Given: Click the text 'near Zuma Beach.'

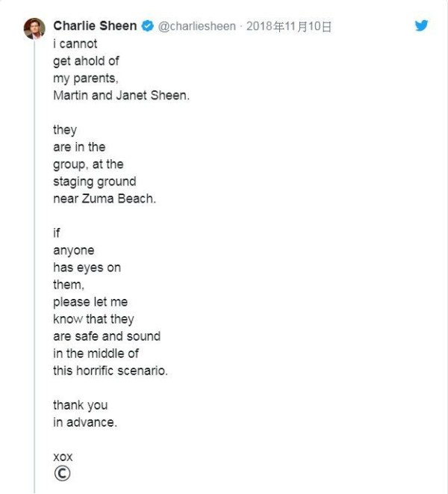Looking at the screenshot, I should [105, 199].
